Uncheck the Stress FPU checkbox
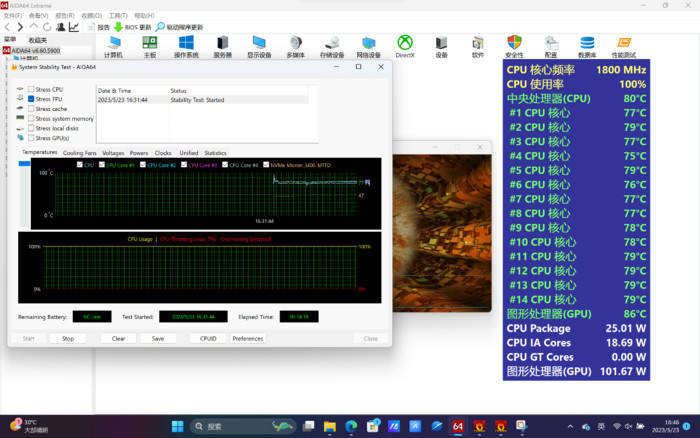 point(32,99)
